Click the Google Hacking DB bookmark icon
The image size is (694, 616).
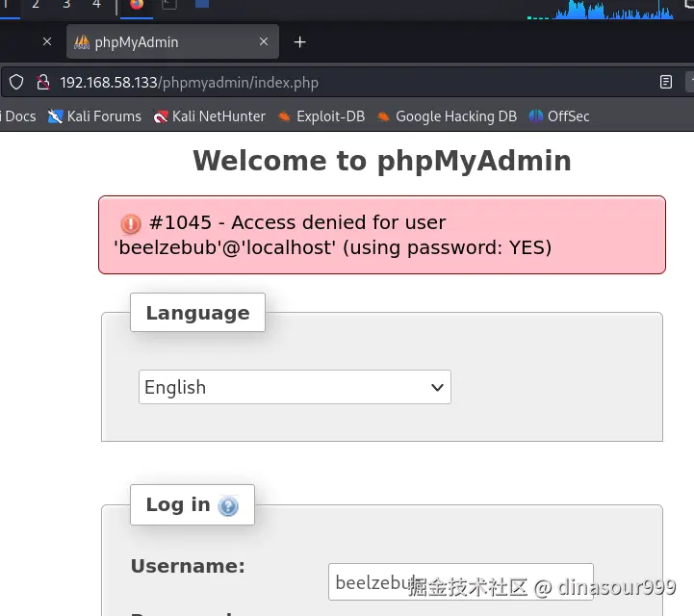click(x=383, y=116)
